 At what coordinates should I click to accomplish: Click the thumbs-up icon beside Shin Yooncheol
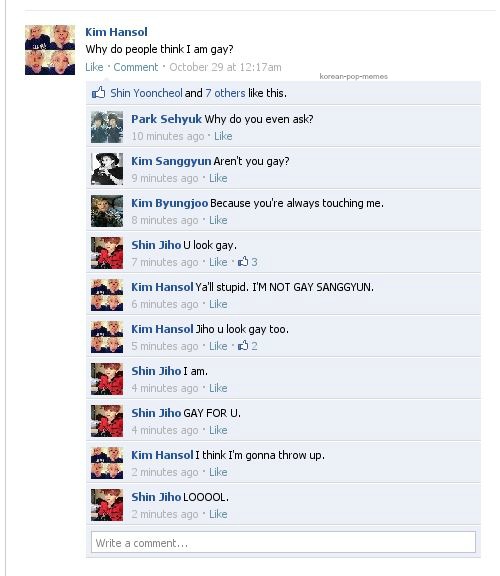coord(98,93)
